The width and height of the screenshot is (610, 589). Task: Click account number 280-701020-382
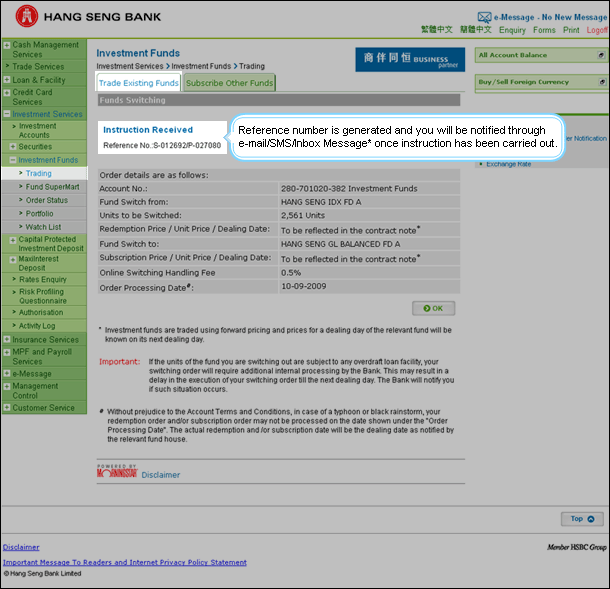(x=313, y=188)
